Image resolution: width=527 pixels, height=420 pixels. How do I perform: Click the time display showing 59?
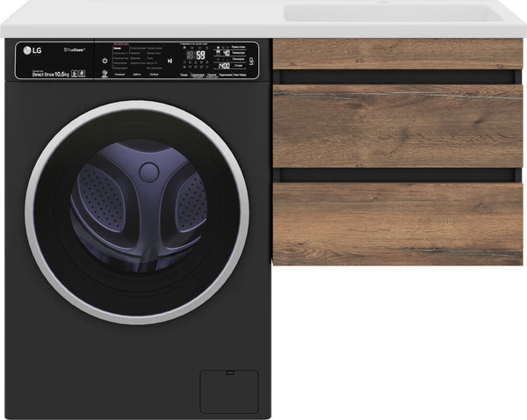click(199, 54)
